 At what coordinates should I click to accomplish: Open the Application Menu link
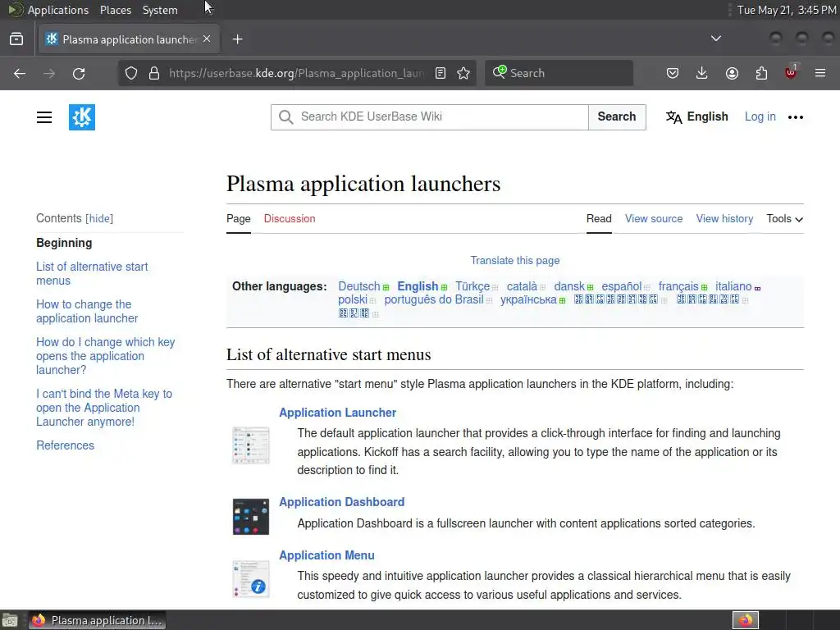(x=326, y=555)
